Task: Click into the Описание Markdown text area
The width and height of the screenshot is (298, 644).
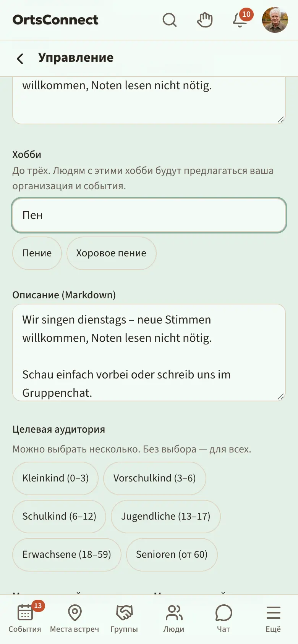Action: click(149, 353)
